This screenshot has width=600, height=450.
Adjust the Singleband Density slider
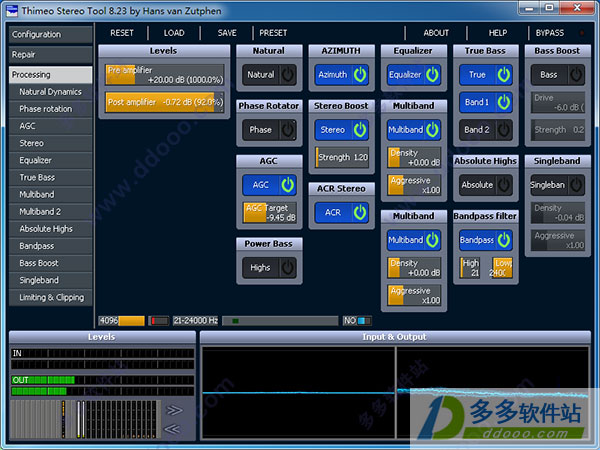click(558, 212)
